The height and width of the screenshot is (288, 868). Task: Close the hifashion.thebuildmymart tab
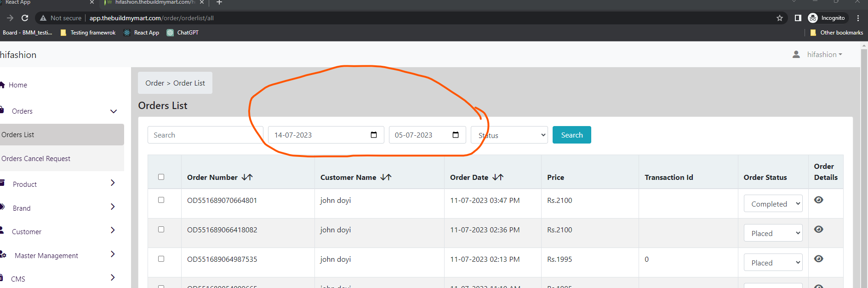coord(201,2)
